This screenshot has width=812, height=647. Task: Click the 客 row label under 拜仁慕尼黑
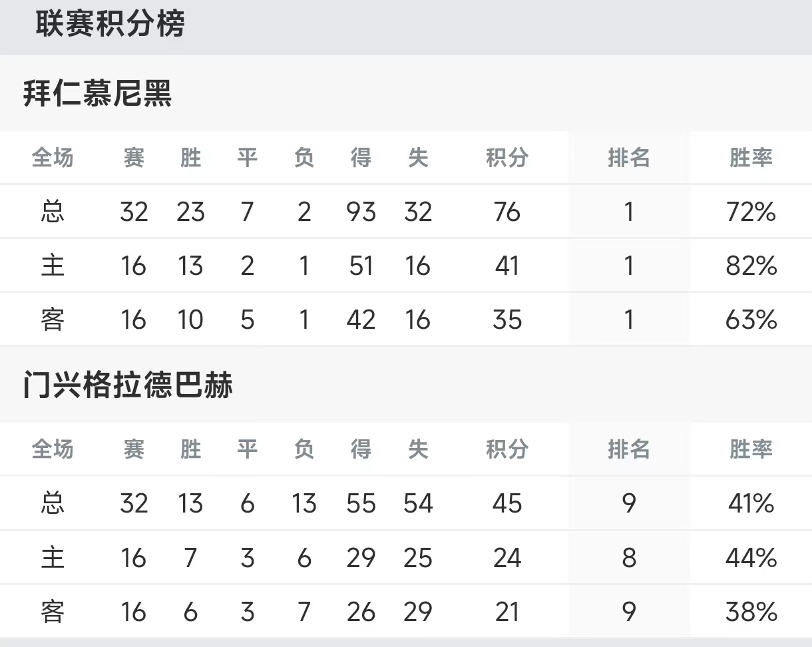click(x=53, y=320)
